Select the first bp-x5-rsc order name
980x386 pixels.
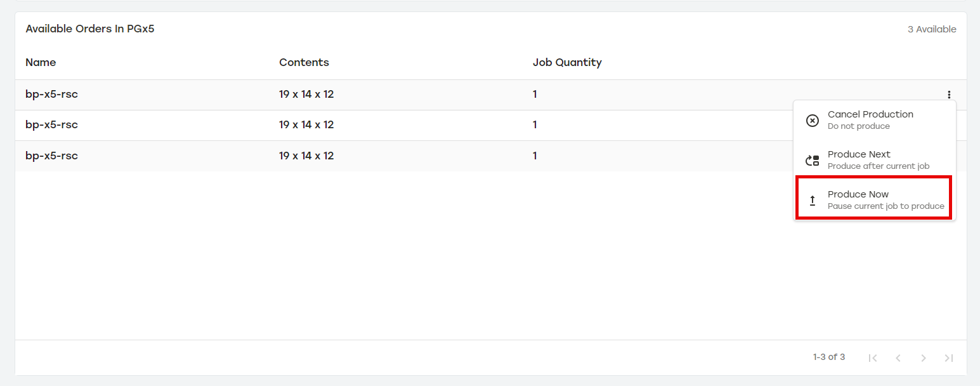click(51, 95)
